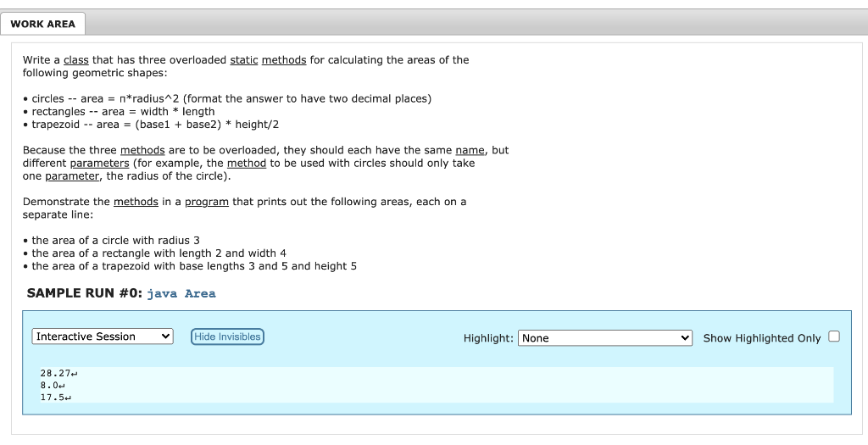Expand the Highlight dropdown set to None
868x445 pixels.
click(605, 338)
